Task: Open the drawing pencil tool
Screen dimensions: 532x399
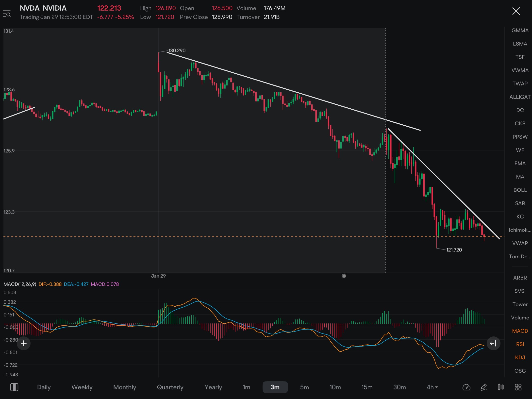Action: (484, 387)
